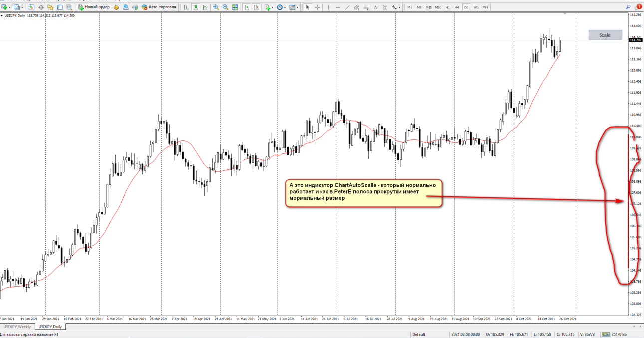644x338 pixels.
Task: Open the Navigator star-folder icon
Action: click(50, 7)
